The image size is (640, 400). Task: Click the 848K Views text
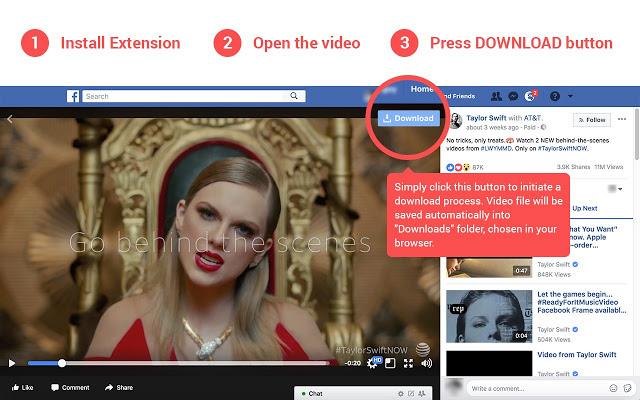point(554,275)
